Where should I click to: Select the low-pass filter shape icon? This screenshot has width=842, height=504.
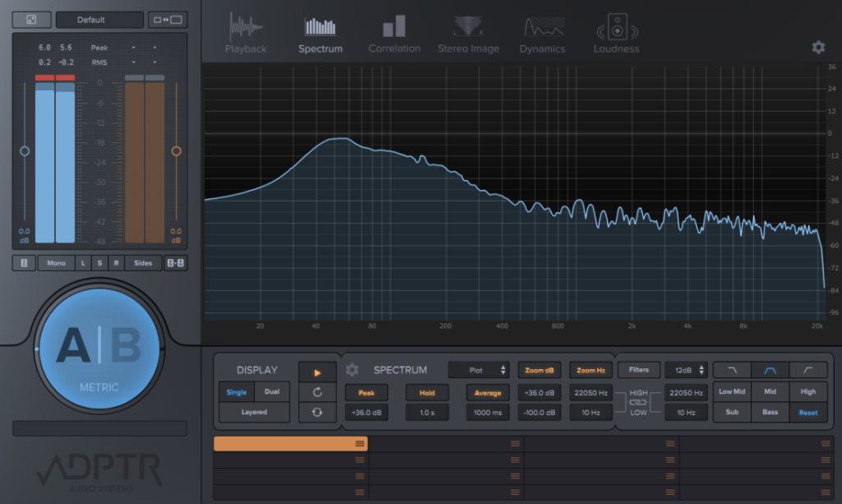[732, 371]
